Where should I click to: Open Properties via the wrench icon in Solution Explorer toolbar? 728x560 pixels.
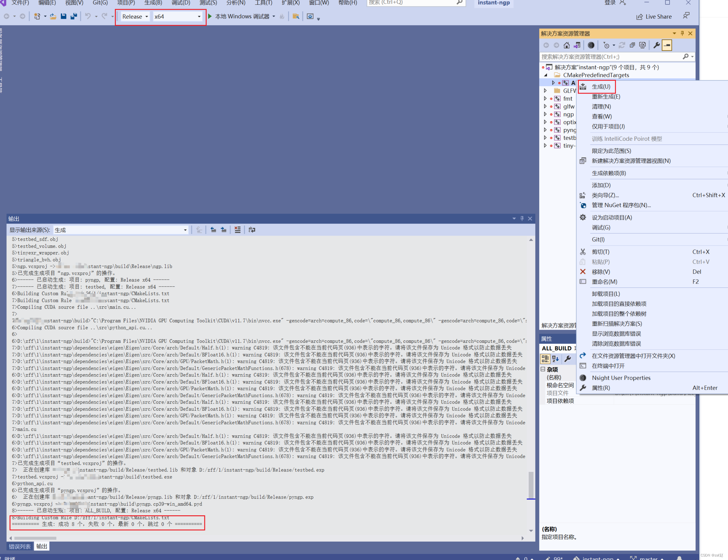[x=657, y=45]
